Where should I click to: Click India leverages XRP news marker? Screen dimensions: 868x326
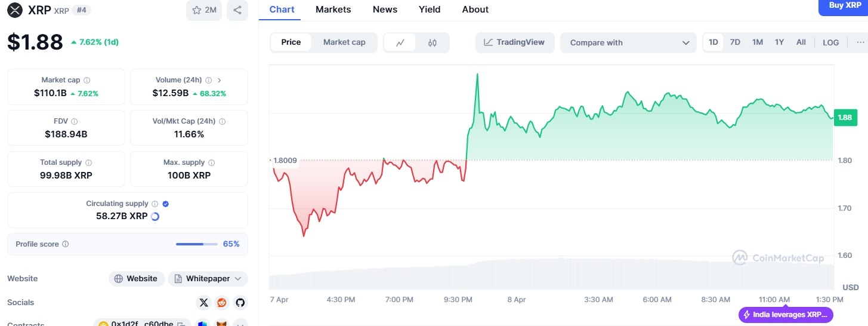tap(786, 315)
